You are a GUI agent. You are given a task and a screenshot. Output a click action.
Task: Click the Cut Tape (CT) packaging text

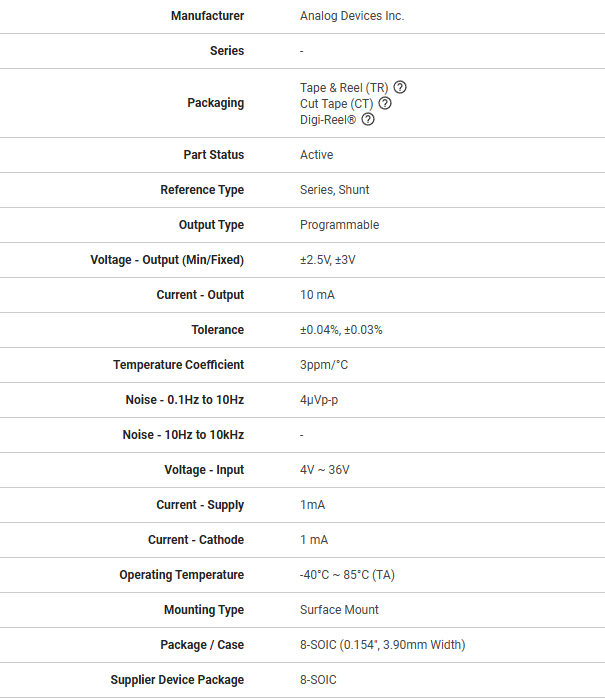tap(336, 103)
